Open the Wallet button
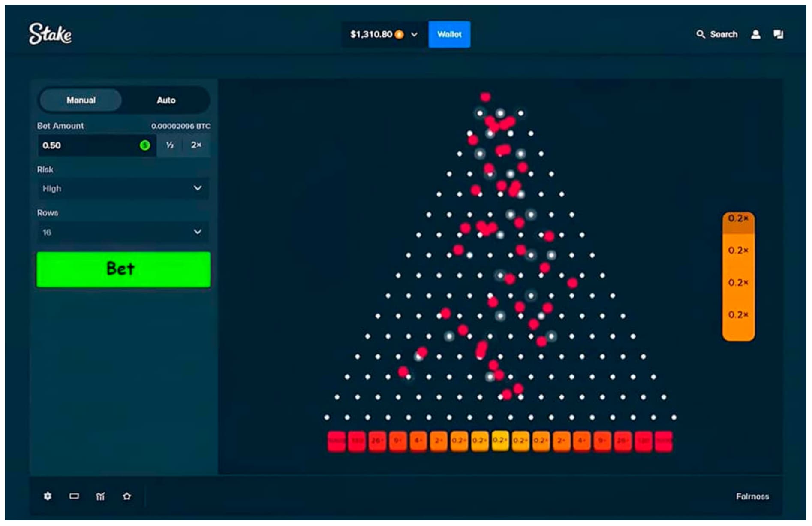Screen dimensions: 812x526 point(449,34)
